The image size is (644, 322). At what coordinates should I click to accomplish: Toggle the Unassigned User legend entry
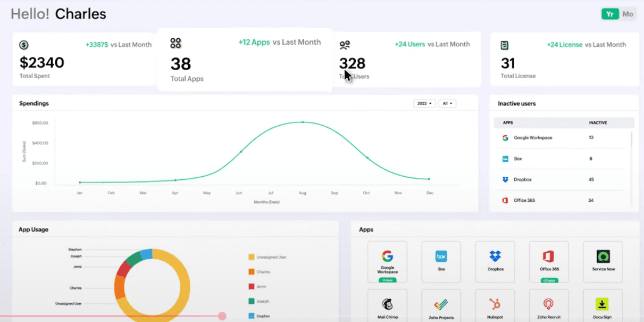coord(267,257)
